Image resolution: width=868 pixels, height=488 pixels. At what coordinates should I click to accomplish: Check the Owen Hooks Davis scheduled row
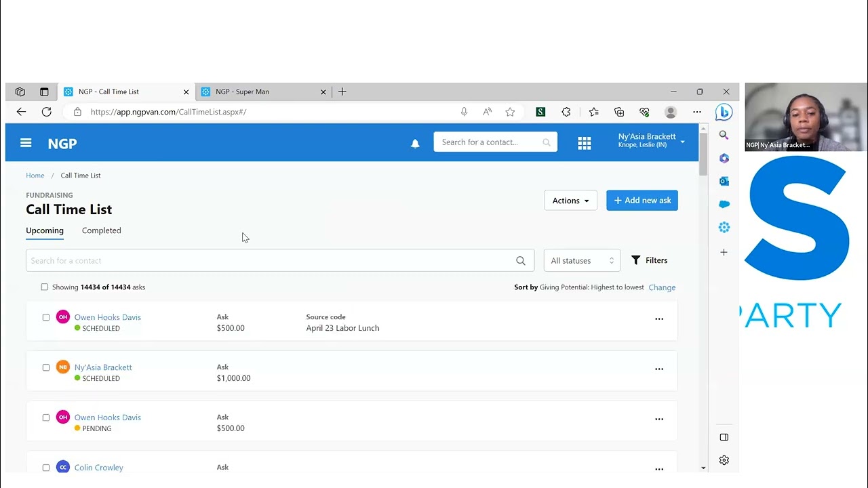(46, 317)
